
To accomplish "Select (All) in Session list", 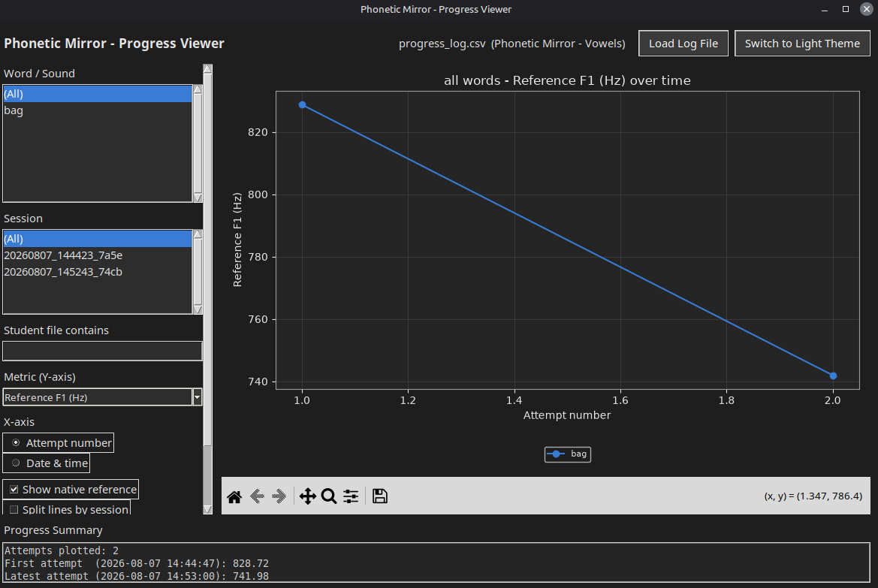I will pos(98,239).
